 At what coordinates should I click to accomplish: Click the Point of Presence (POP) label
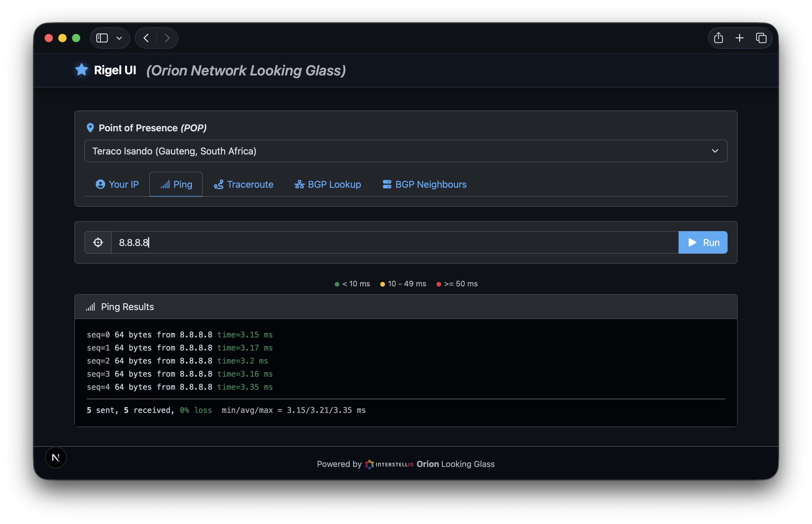152,128
